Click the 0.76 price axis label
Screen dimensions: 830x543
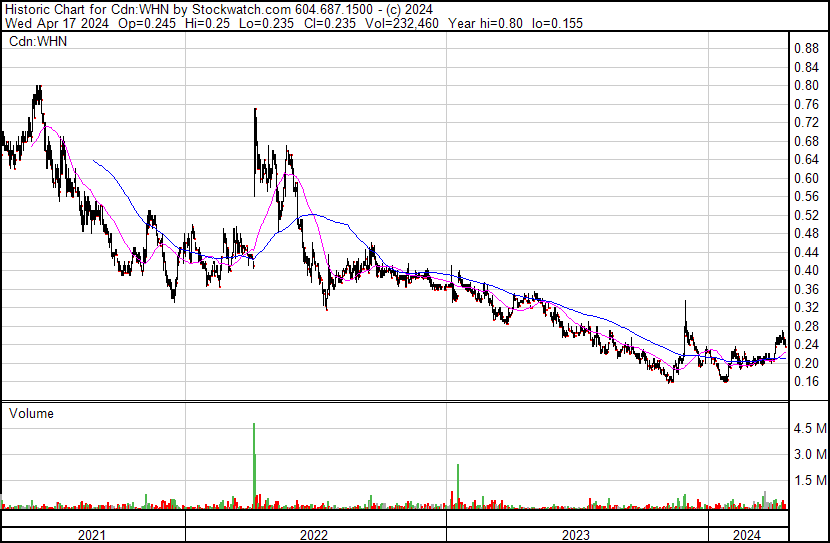[806, 104]
